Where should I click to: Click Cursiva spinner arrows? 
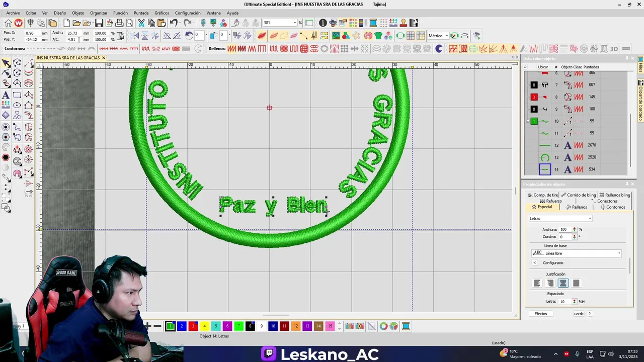(x=575, y=237)
